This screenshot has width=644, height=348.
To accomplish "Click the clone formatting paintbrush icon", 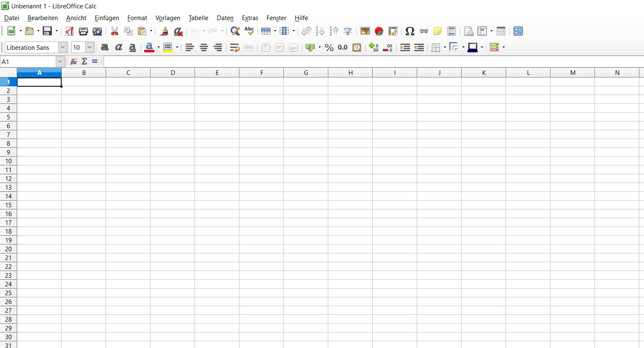I will coord(164,31).
